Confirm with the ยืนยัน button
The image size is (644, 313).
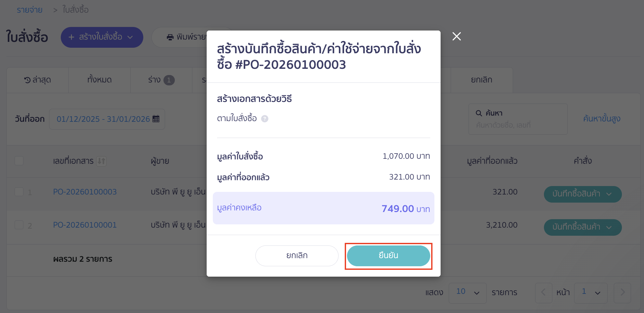(389, 256)
